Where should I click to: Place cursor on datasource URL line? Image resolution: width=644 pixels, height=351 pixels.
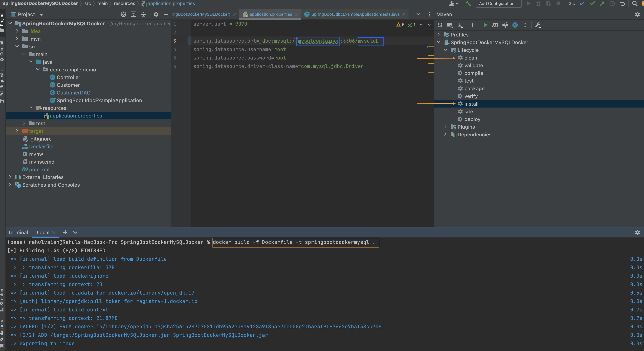286,41
